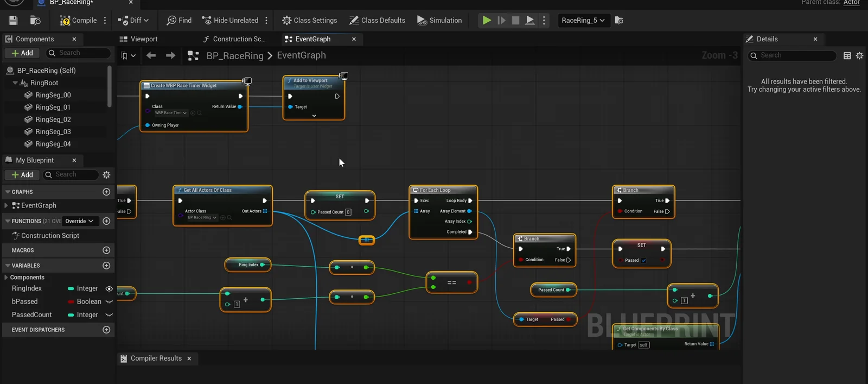The width and height of the screenshot is (868, 384).
Task: Close the Components panel tab
Action: point(74,39)
